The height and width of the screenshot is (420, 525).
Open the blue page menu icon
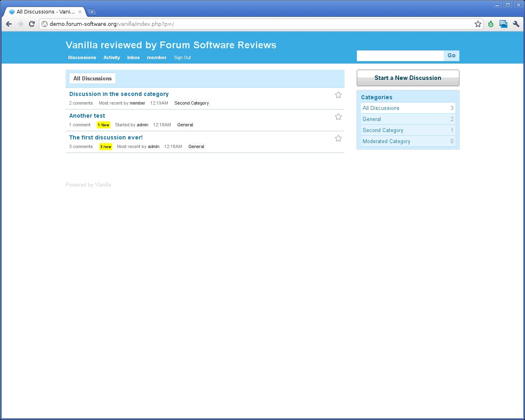click(503, 24)
